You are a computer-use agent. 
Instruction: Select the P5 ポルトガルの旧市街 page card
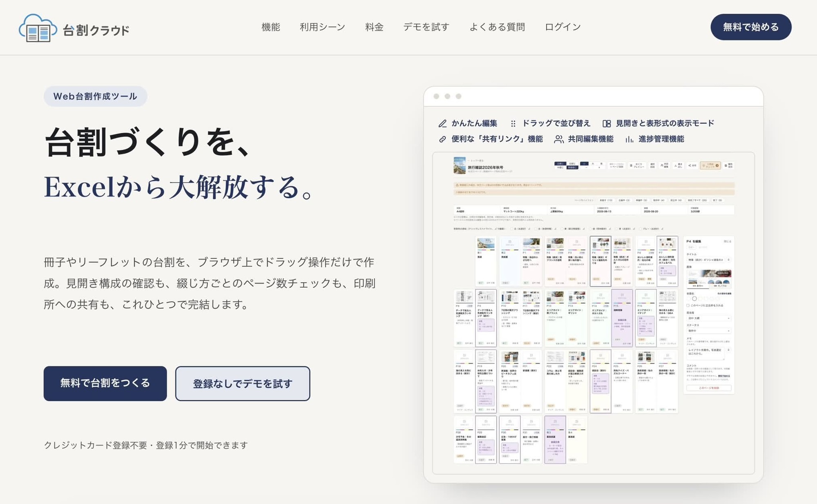click(622, 261)
